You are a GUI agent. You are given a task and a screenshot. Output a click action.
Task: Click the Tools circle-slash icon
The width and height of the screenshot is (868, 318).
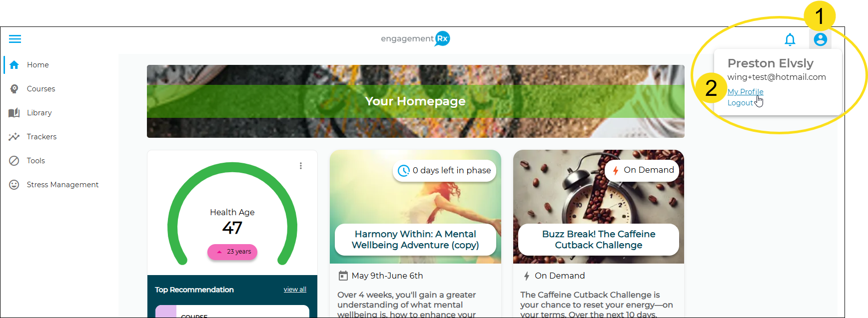point(14,161)
